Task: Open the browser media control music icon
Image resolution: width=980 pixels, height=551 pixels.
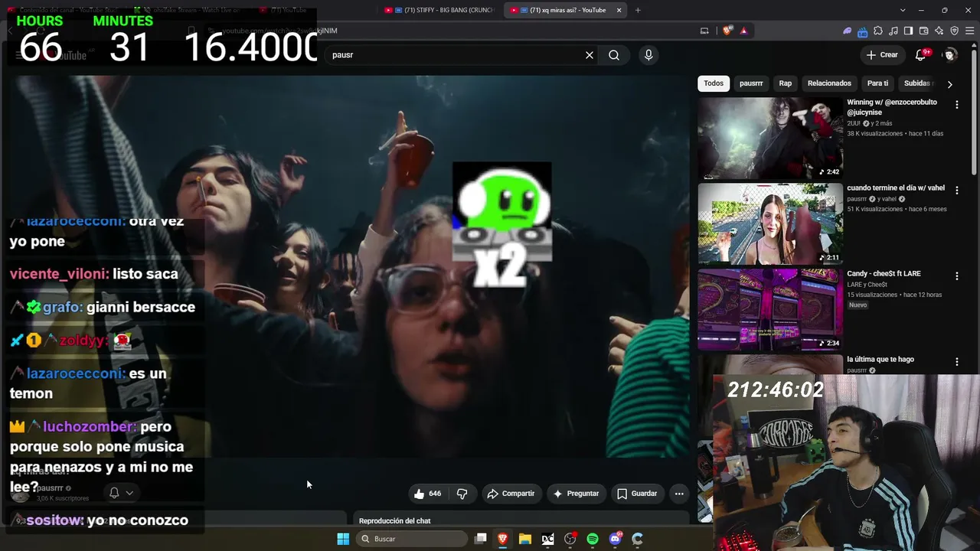Action: click(893, 31)
